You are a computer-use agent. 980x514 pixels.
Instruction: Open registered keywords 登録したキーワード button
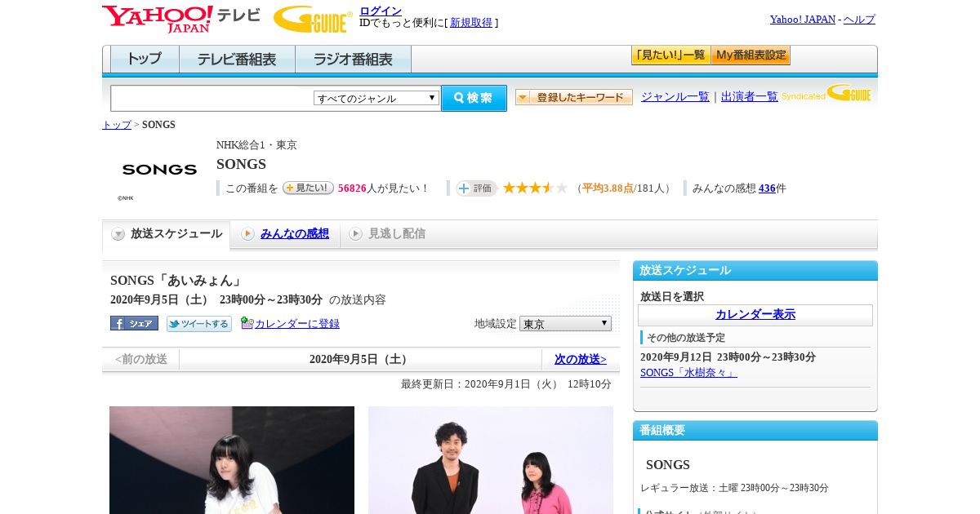tap(573, 97)
